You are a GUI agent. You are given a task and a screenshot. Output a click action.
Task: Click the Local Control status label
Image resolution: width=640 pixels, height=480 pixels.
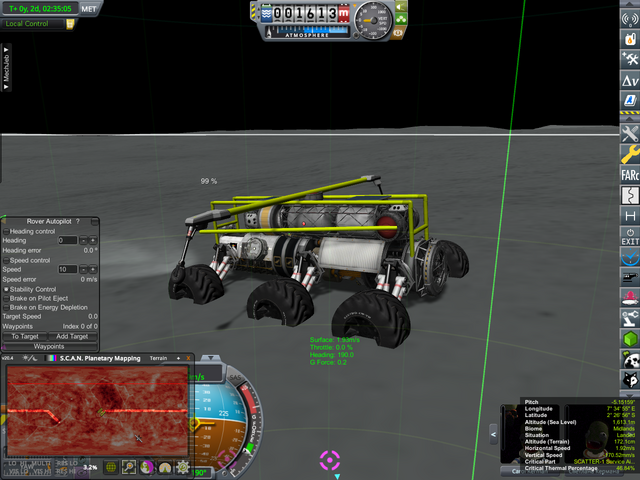click(x=27, y=24)
